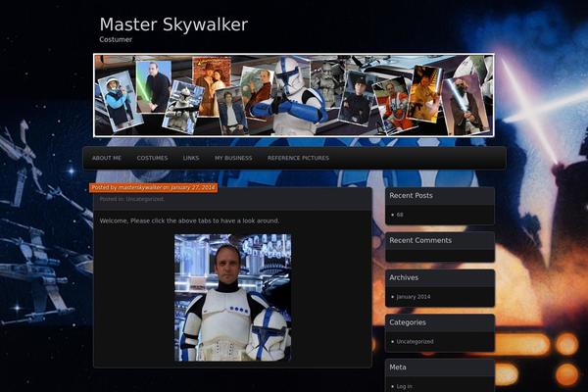This screenshot has height=392, width=588.
Task: Click the 'Costumer' tagline text
Action: (x=116, y=39)
